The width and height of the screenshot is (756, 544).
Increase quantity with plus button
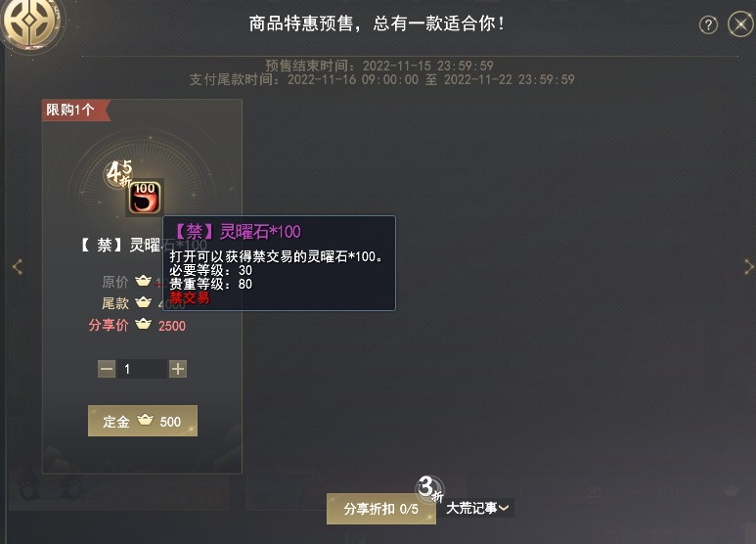[x=178, y=370]
